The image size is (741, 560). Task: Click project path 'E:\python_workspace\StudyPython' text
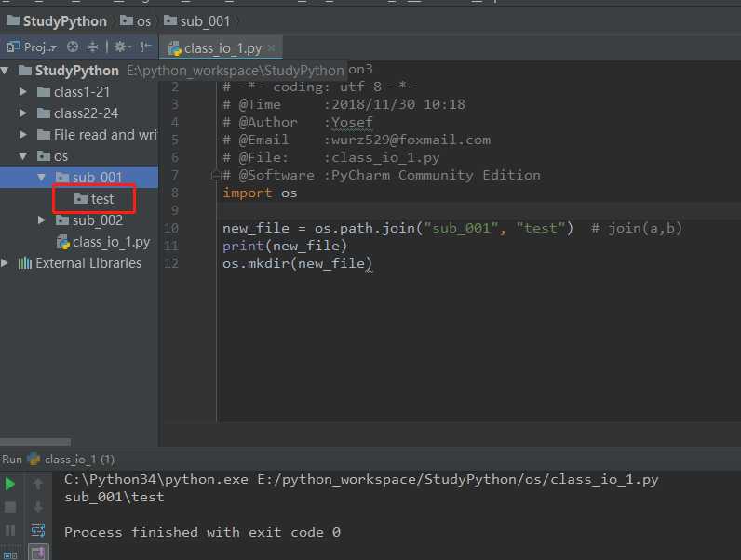coord(235,71)
